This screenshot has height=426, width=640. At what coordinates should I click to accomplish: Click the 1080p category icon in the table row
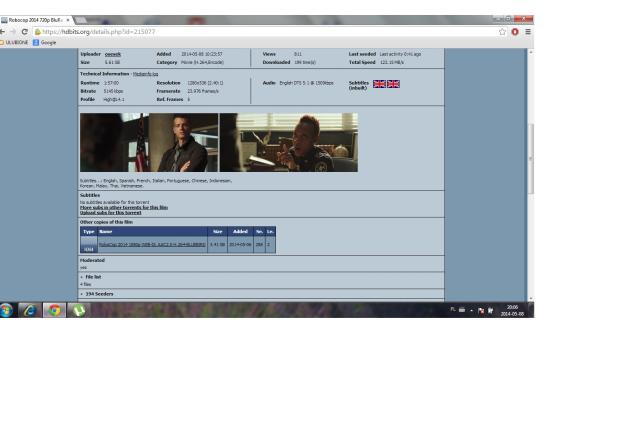[89, 245]
